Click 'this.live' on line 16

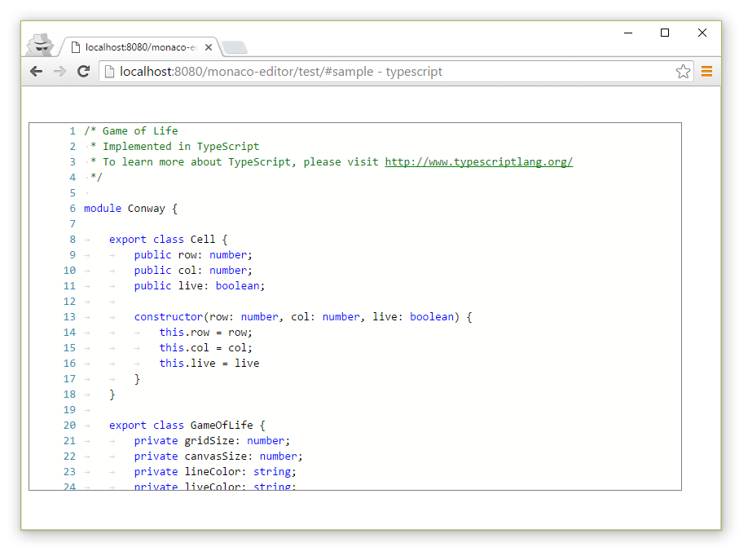[187, 363]
